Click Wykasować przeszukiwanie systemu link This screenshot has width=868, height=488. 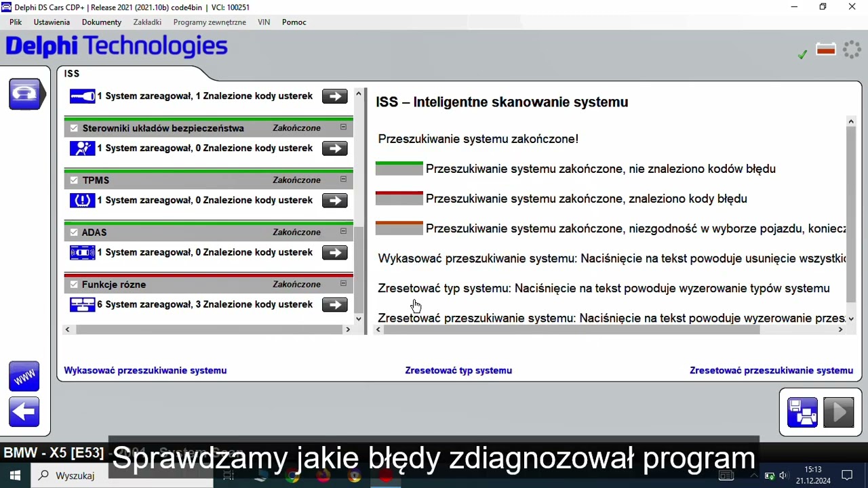[x=145, y=371]
